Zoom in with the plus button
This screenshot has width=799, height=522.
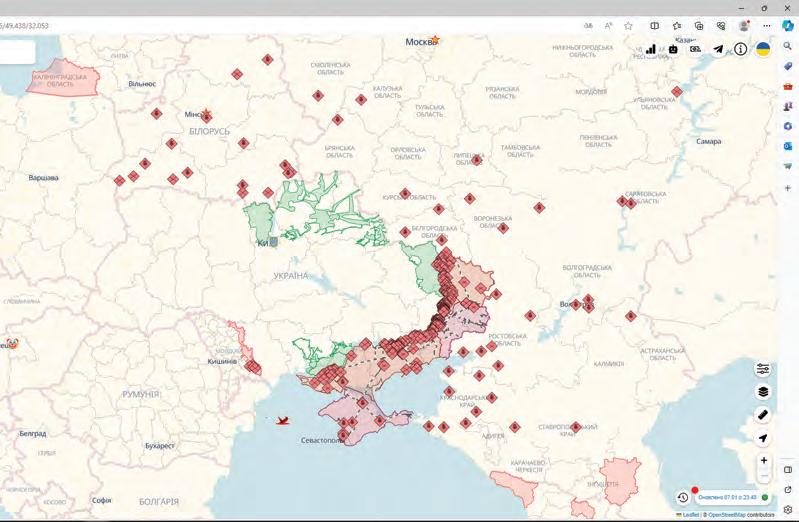[x=764, y=460]
